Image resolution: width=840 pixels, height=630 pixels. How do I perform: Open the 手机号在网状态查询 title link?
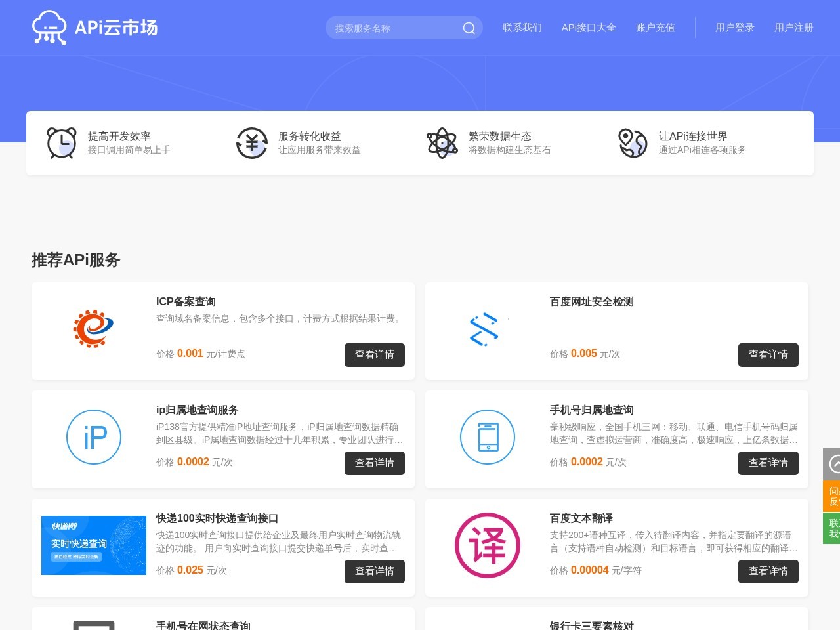pyautogui.click(x=203, y=625)
